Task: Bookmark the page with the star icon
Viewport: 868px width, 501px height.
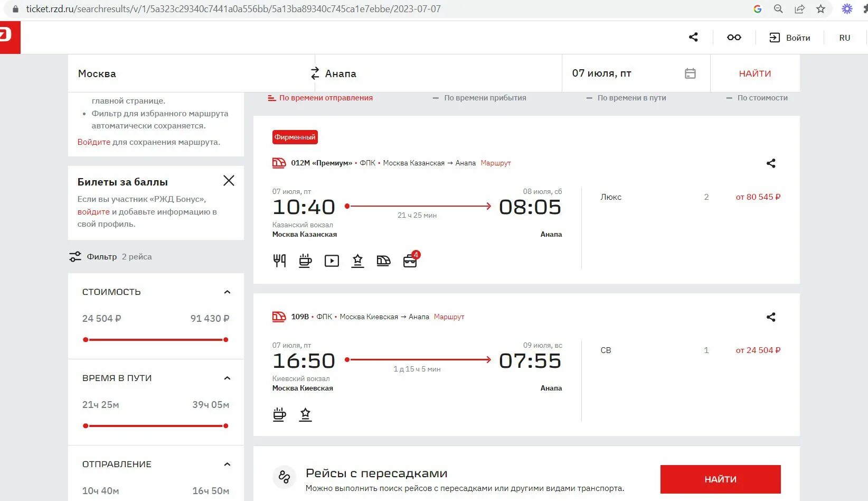Action: tap(820, 9)
